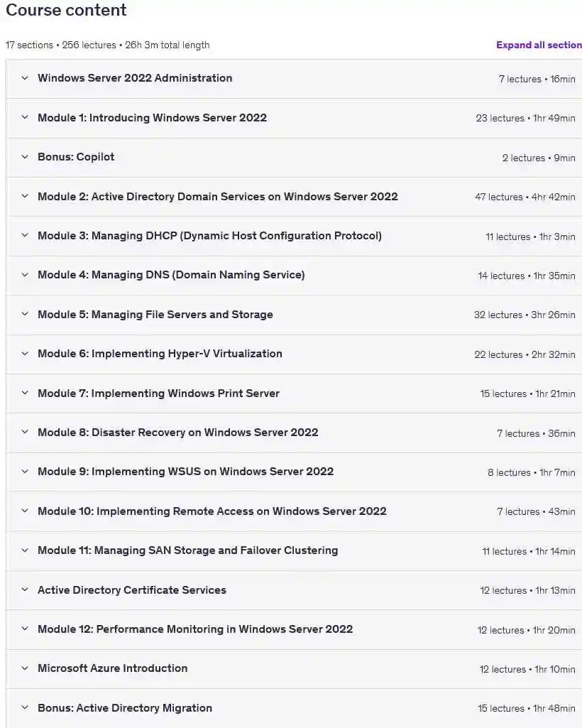Select Module 9: Implementing WSUS section title
Image resolution: width=582 pixels, height=728 pixels.
[186, 472]
